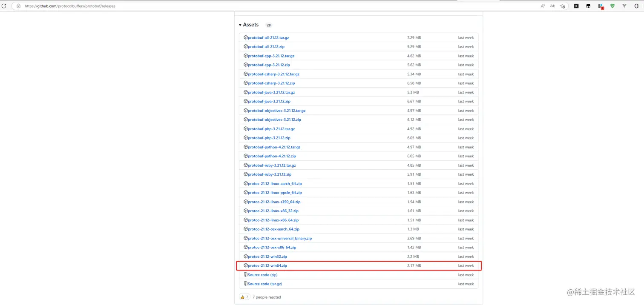Download protoc-21.12-linux-aarch_64.zip
The image size is (644, 305).
click(x=275, y=184)
